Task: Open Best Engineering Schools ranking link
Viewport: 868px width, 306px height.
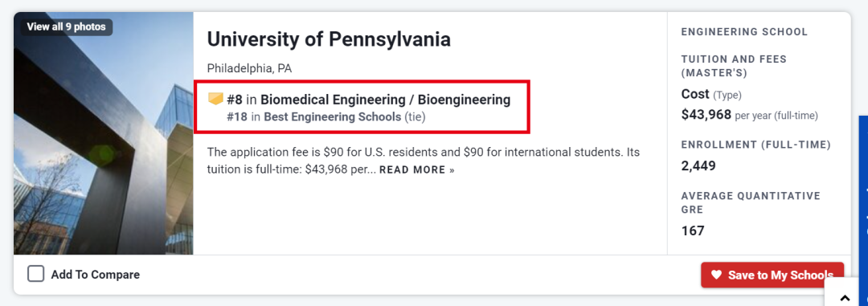Action: pyautogui.click(x=332, y=116)
